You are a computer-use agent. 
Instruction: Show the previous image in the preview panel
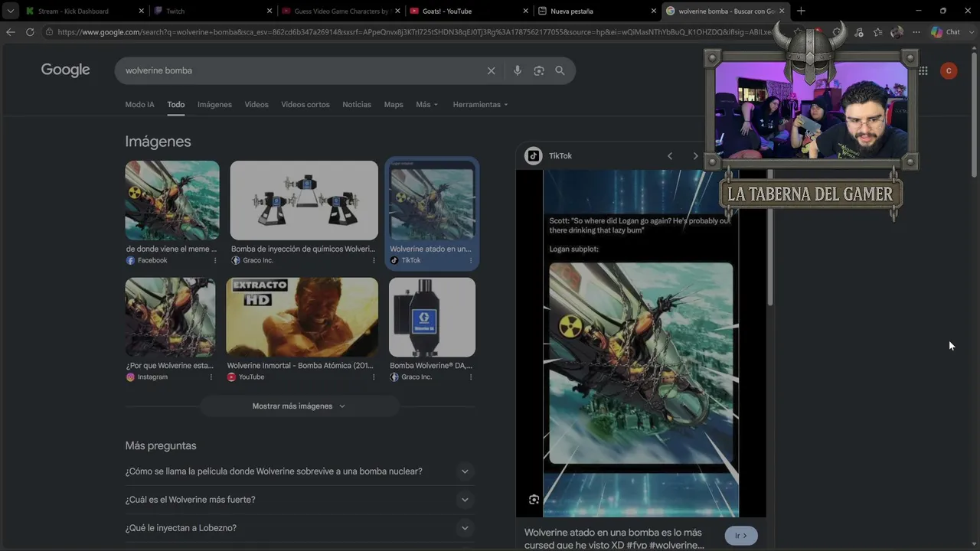click(670, 156)
